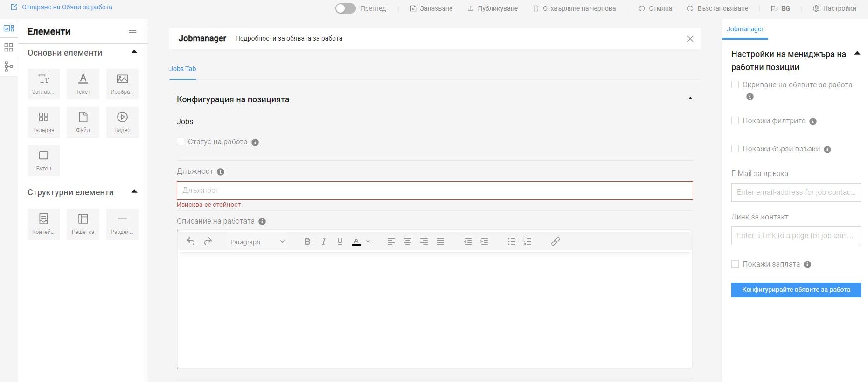The image size is (868, 382).
Task: Click the Конфигурирайте обявите за работа button
Action: (x=796, y=290)
